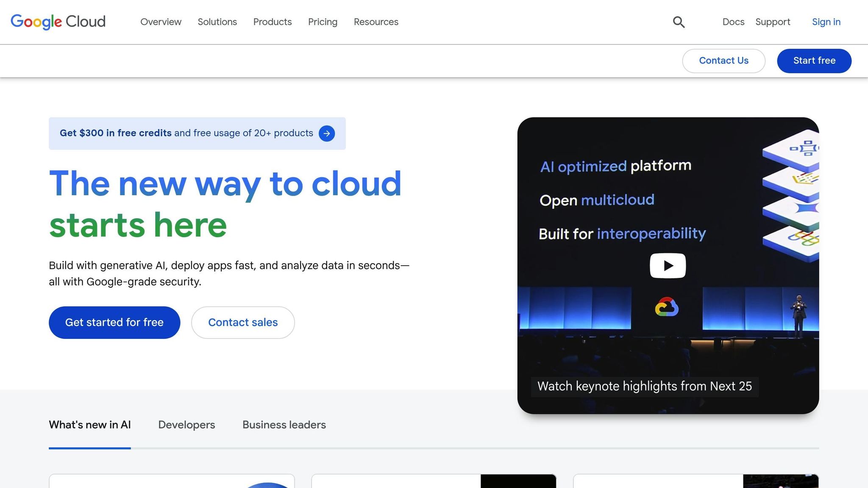868x488 pixels.
Task: Open the Support link
Action: click(x=773, y=22)
